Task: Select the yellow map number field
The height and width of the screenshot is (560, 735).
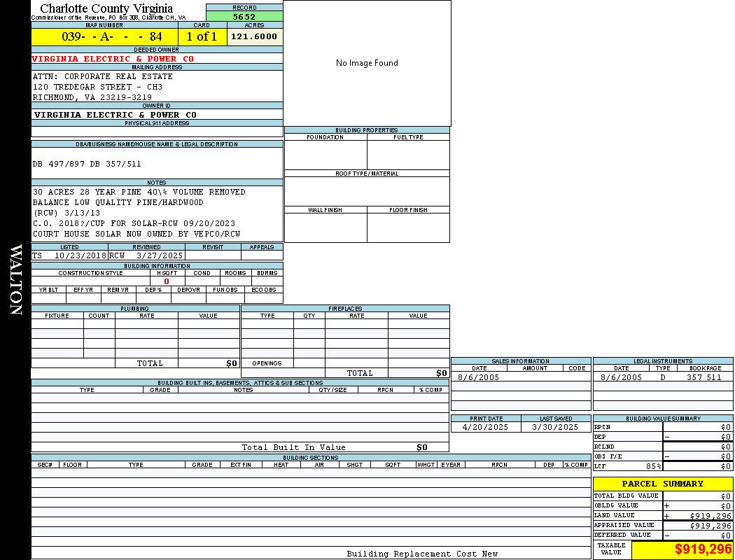Action: point(104,36)
